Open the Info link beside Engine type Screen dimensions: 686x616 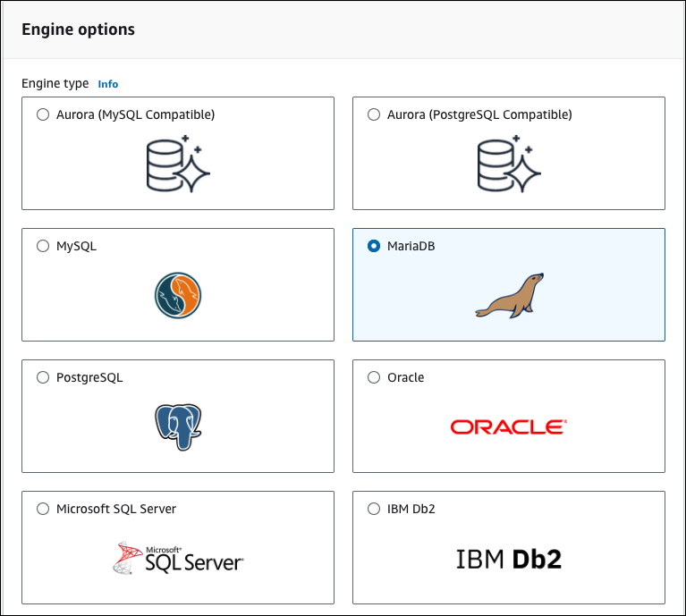coord(107,84)
